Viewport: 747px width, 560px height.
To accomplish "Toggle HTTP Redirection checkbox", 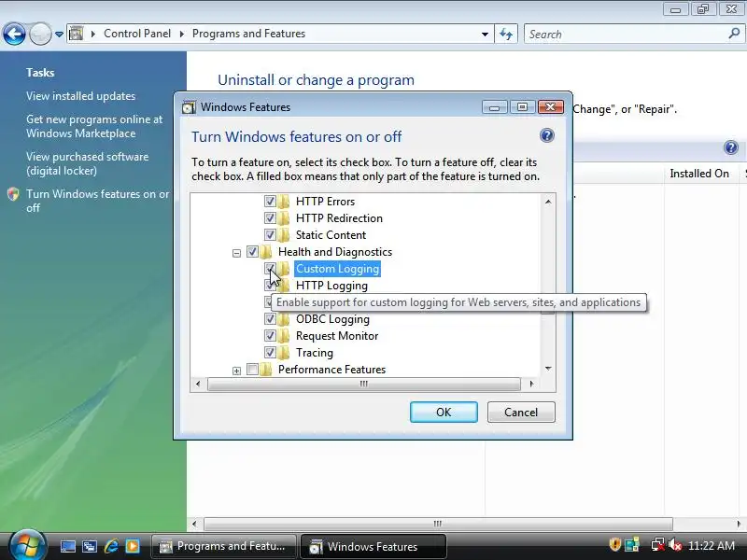I will [x=270, y=218].
